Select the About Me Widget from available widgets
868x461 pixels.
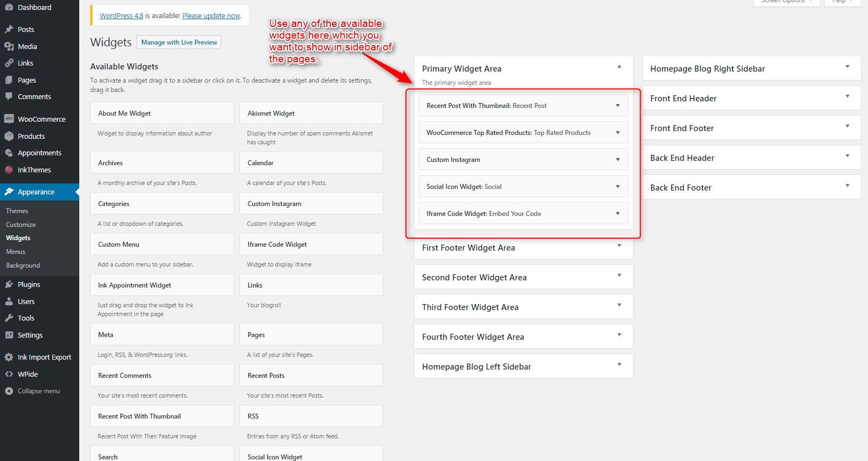click(x=162, y=113)
